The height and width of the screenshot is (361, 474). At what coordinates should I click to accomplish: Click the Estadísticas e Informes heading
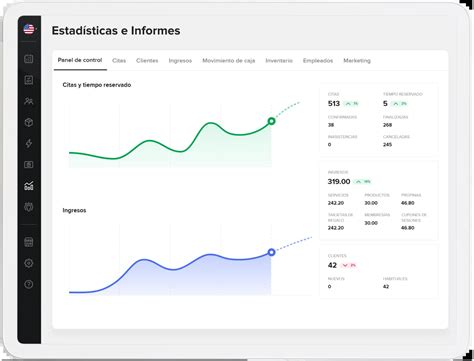tap(116, 31)
